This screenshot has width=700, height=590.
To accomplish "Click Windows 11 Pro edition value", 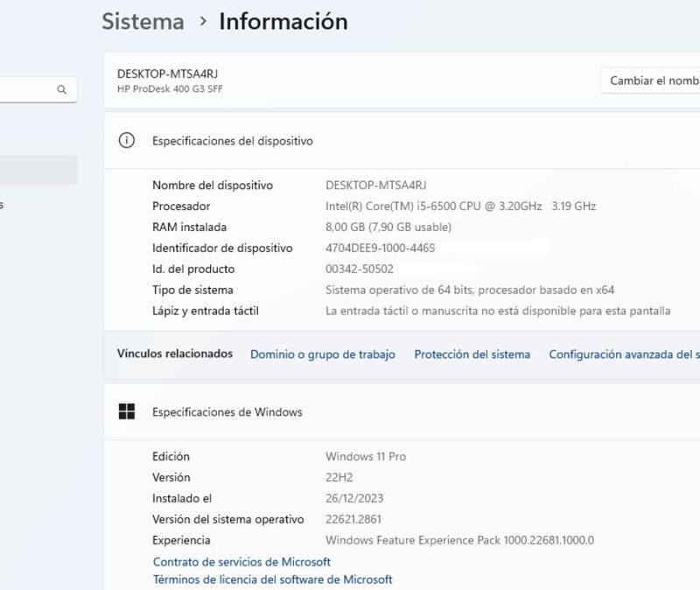I will (366, 456).
